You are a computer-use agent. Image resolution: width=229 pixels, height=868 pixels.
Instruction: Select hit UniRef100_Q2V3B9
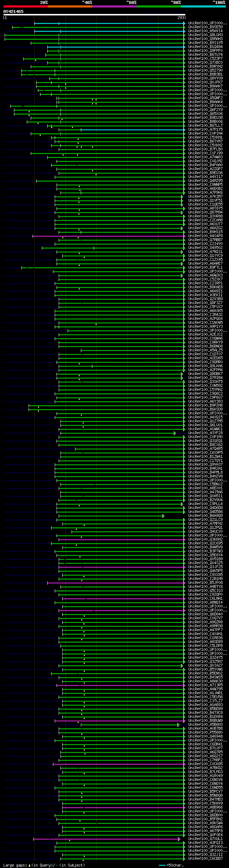click(x=205, y=299)
